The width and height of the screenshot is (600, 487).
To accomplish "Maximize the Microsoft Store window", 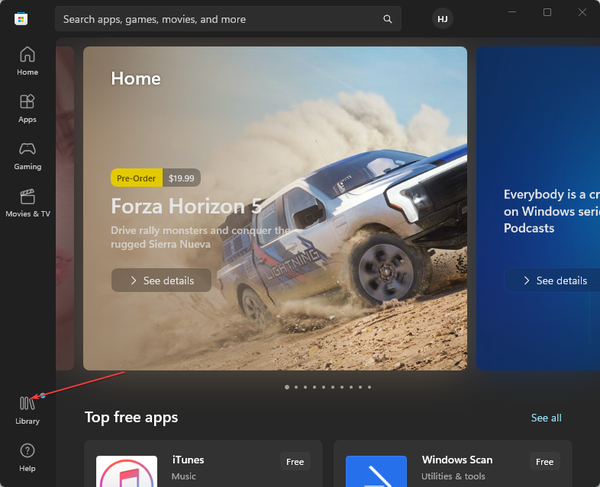I will (x=547, y=12).
